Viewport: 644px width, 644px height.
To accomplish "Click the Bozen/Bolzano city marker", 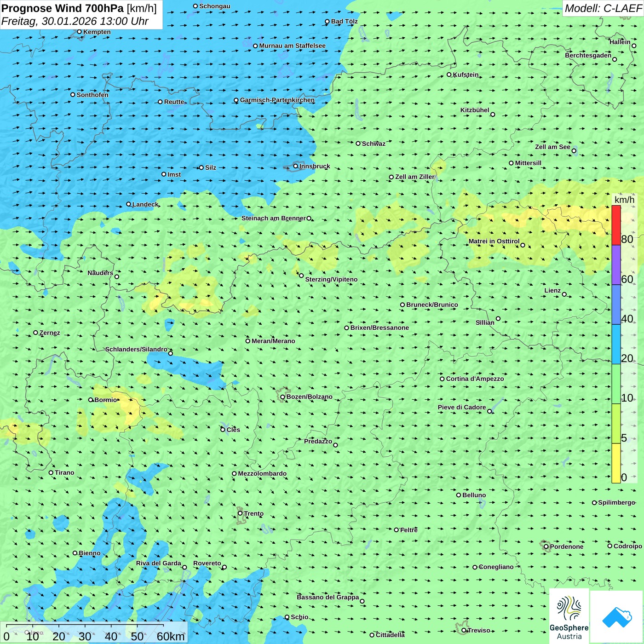I will (x=283, y=397).
